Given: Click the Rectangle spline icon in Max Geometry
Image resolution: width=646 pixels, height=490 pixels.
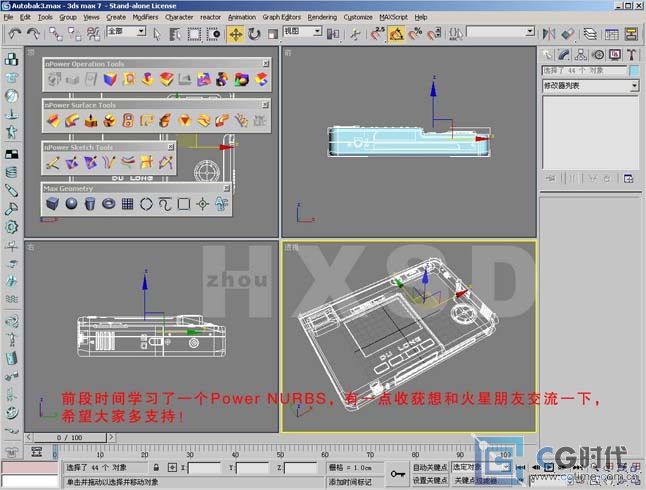Looking at the screenshot, I should 184,204.
